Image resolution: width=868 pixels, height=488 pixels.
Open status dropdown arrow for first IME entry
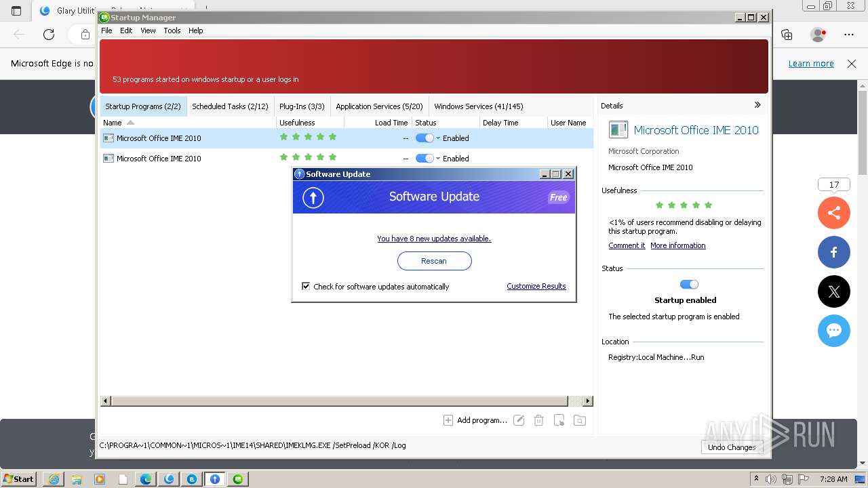pos(438,138)
